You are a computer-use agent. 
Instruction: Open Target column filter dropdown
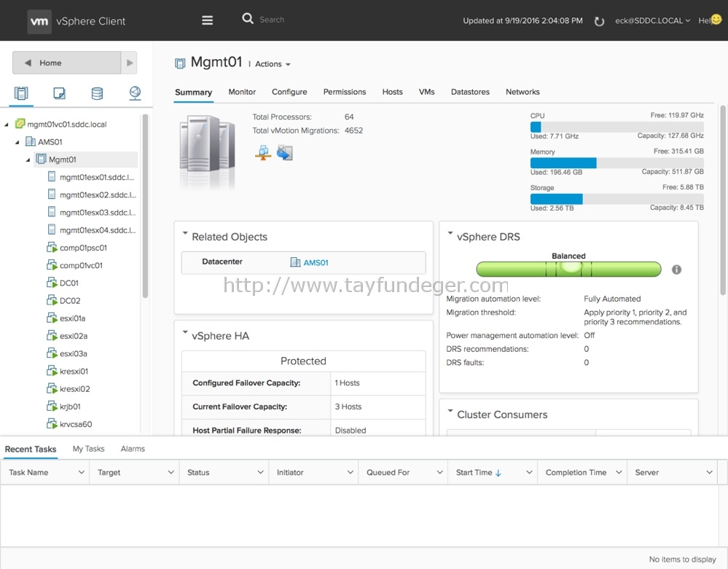coord(171,472)
